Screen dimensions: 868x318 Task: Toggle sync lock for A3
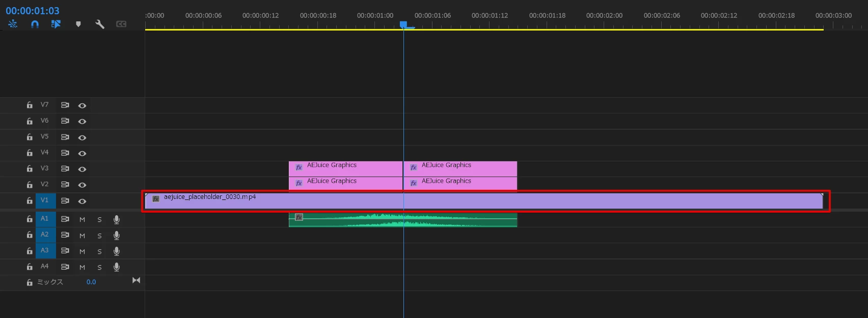65,251
